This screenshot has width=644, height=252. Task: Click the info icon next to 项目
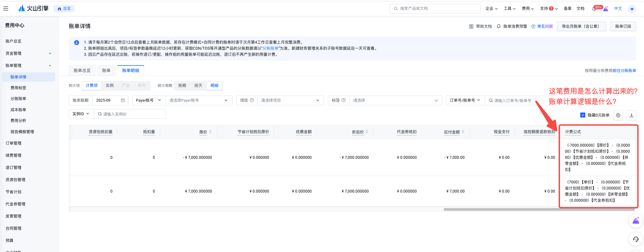pyautogui.click(x=252, y=100)
